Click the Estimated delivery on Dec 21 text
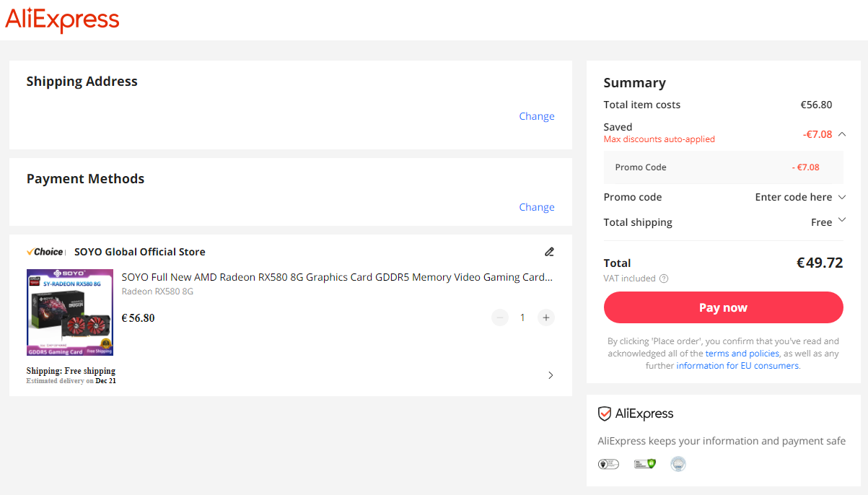The image size is (868, 495). [x=71, y=380]
